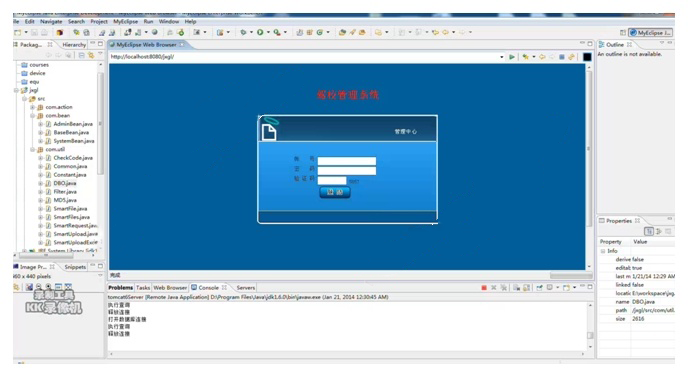This screenshot has width=688, height=375.
Task: Switch to the Hierarchy tab
Action: point(74,45)
